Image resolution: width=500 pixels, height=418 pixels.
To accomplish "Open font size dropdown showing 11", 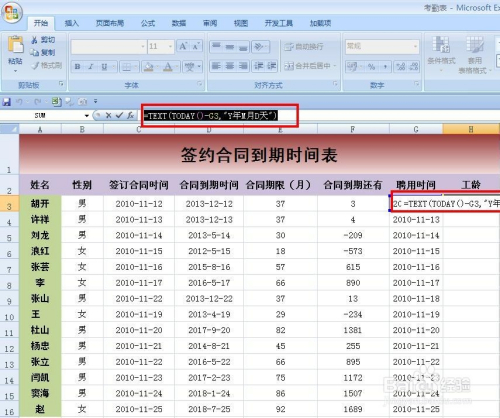I will point(170,46).
